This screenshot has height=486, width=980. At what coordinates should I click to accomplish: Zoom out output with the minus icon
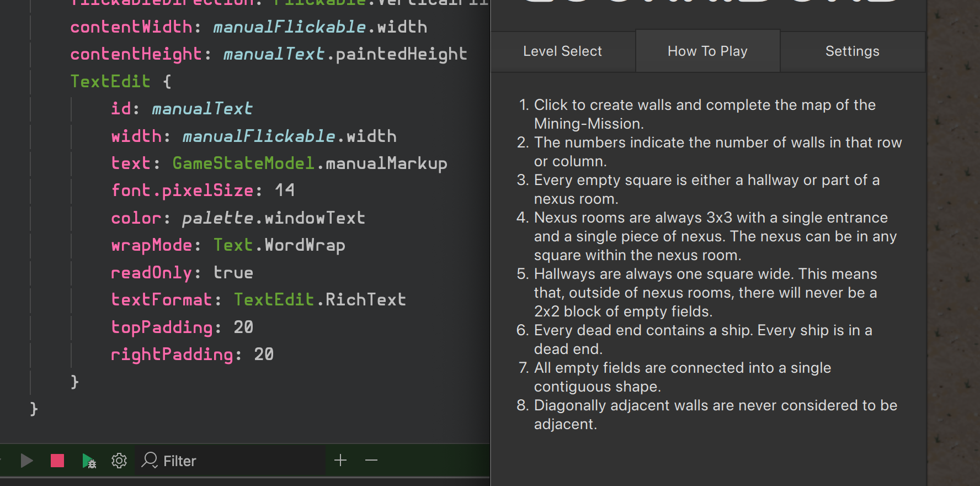tap(371, 460)
